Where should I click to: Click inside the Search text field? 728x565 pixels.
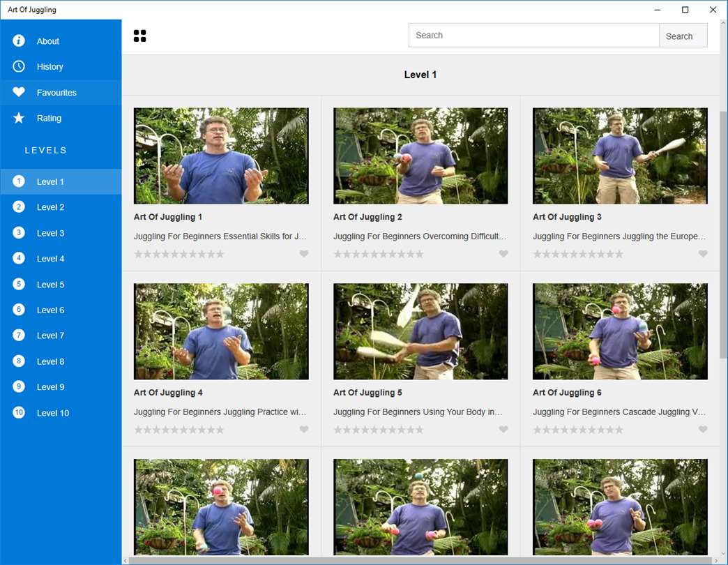(533, 36)
